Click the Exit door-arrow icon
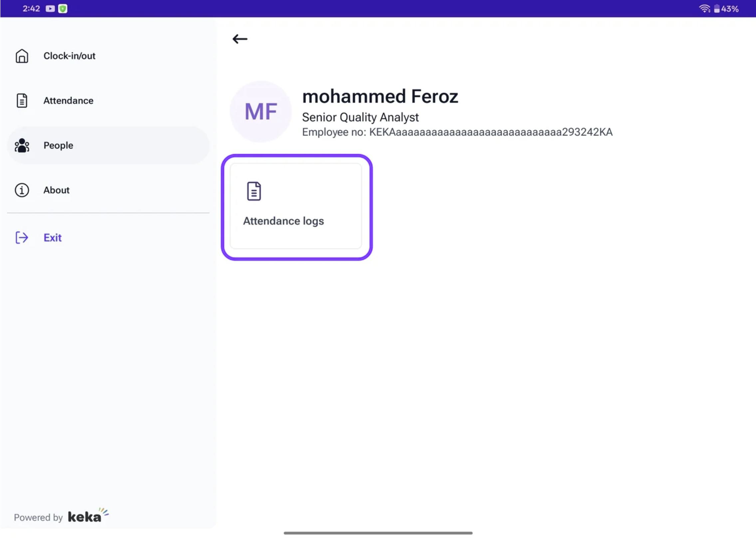Screen dimensions: 756x539 pyautogui.click(x=22, y=238)
